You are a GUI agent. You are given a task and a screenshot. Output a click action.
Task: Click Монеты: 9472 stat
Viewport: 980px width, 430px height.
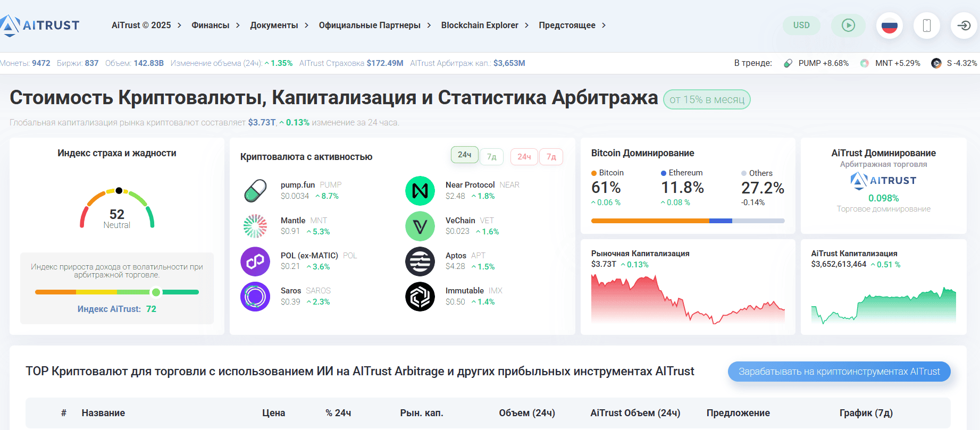tap(25, 63)
